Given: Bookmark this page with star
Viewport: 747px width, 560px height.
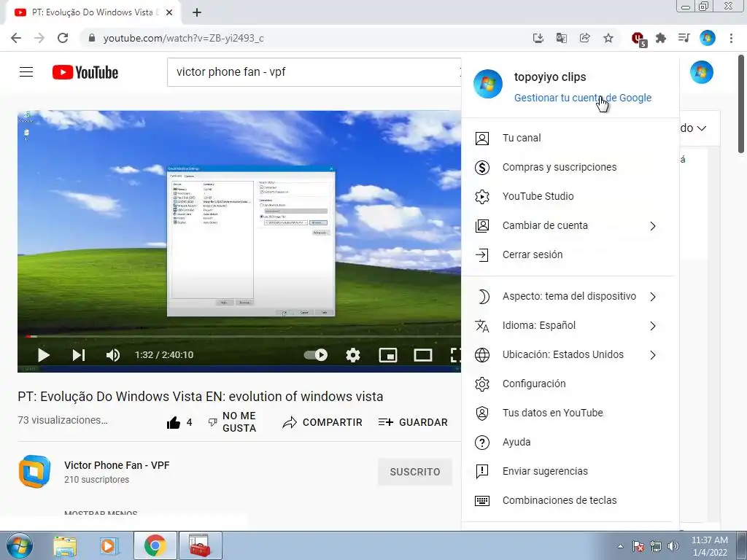Looking at the screenshot, I should pos(608,38).
